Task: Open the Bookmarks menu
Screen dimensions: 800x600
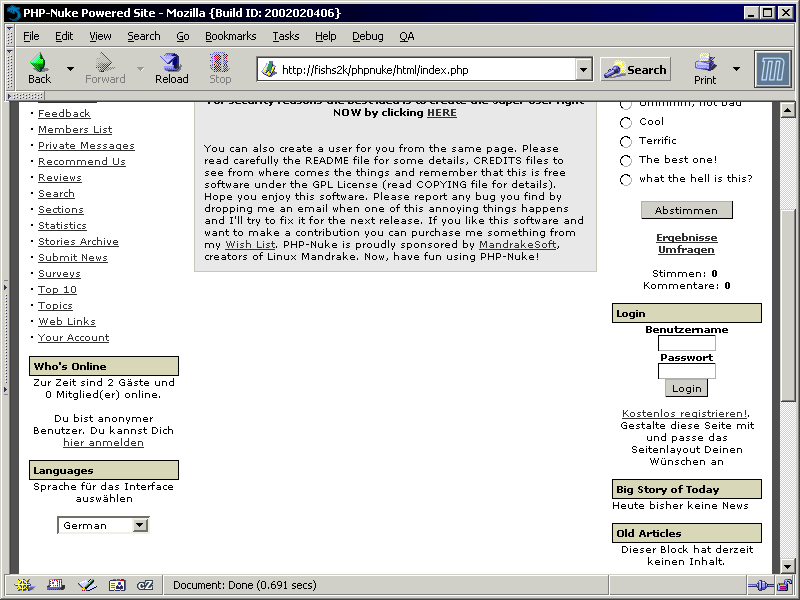Action: [231, 36]
